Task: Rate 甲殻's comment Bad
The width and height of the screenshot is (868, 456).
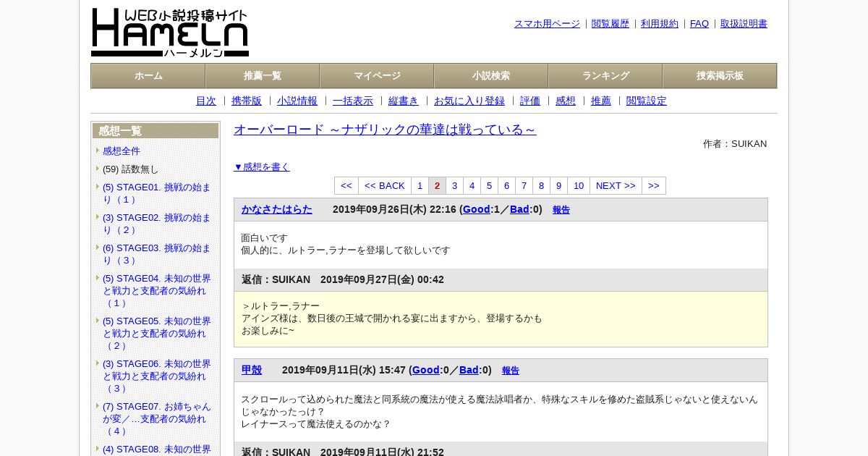Action: tap(469, 370)
